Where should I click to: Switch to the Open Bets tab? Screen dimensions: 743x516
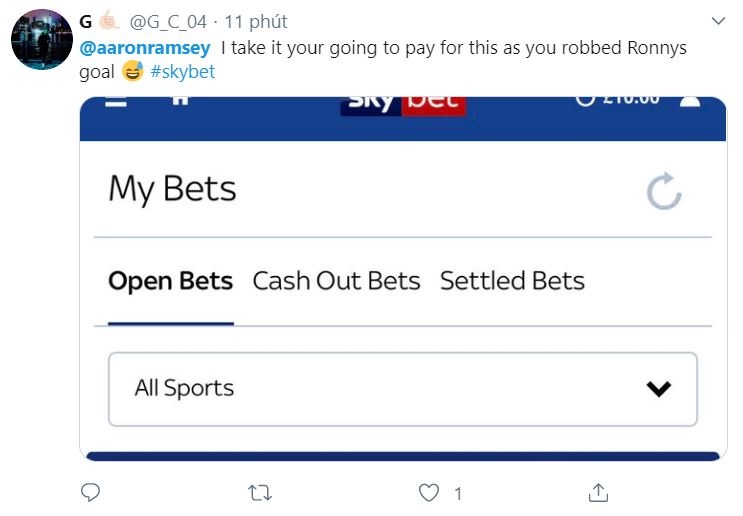(x=170, y=282)
